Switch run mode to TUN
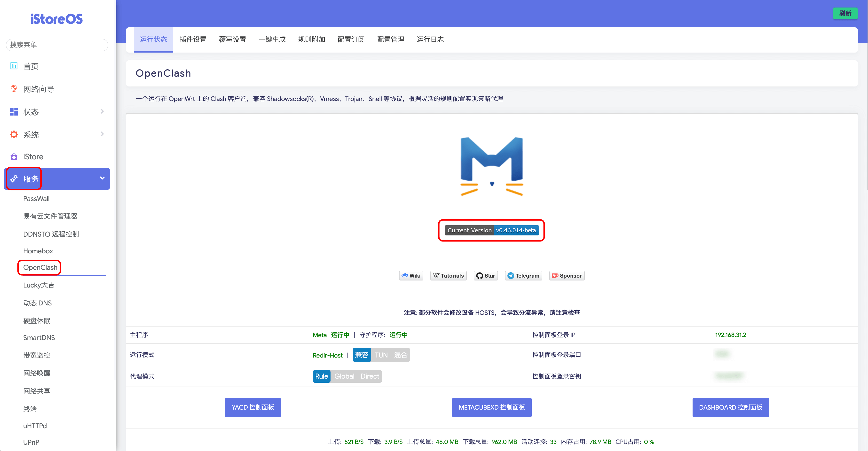 click(x=381, y=355)
